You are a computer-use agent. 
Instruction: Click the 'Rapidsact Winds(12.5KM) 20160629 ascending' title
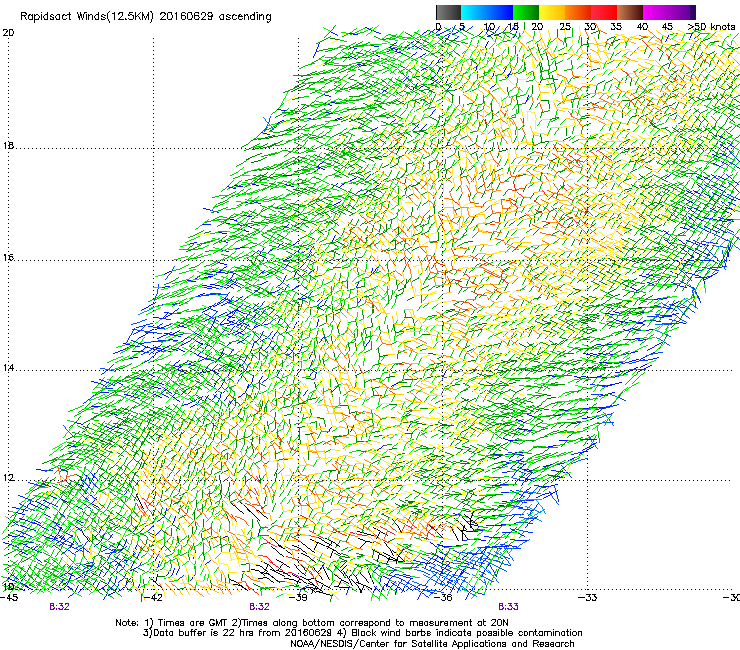[x=146, y=17]
